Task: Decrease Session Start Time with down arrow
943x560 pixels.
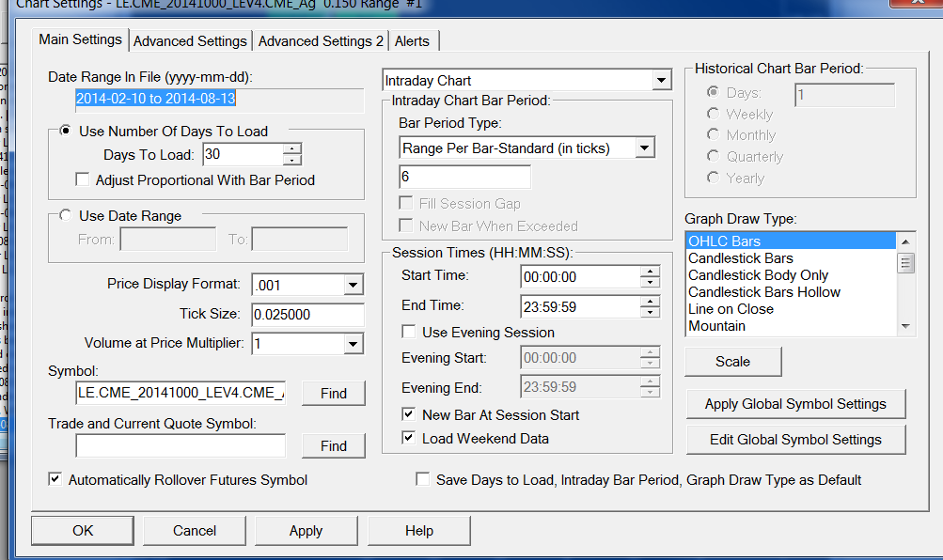Action: click(650, 282)
